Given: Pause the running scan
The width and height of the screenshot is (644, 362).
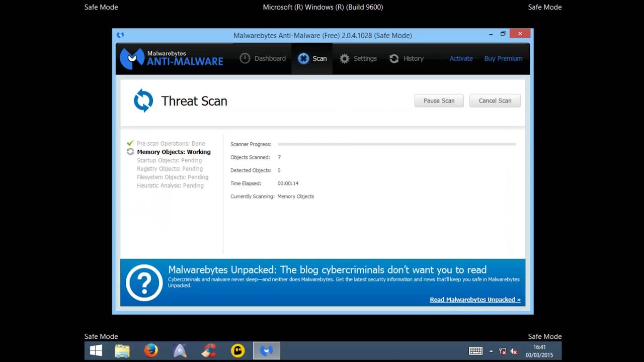Looking at the screenshot, I should click(439, 101).
